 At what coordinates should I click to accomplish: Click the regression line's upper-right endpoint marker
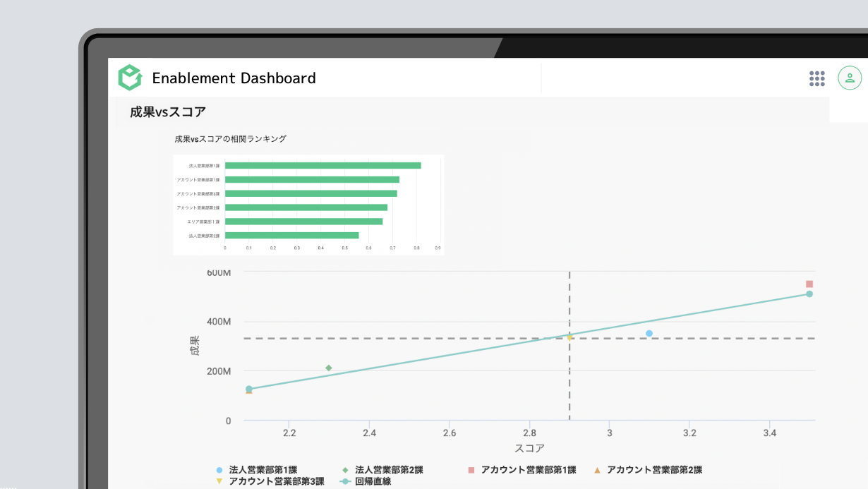[x=809, y=294]
